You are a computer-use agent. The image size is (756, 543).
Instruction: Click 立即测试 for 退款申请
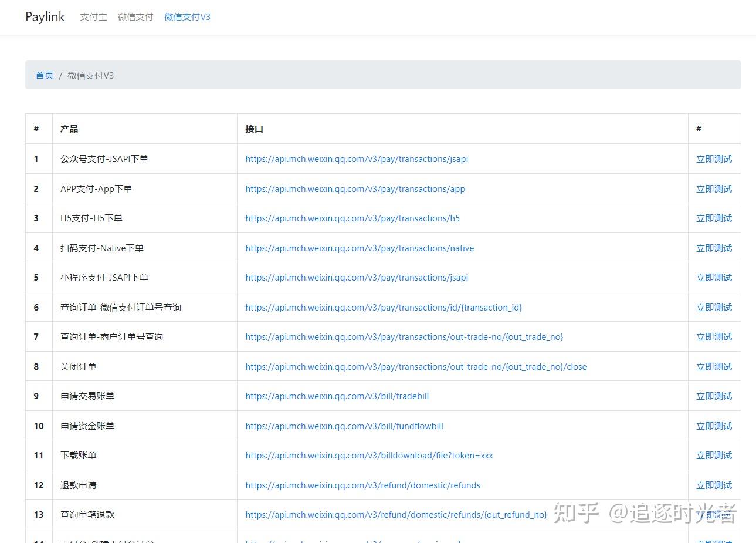[x=714, y=485]
